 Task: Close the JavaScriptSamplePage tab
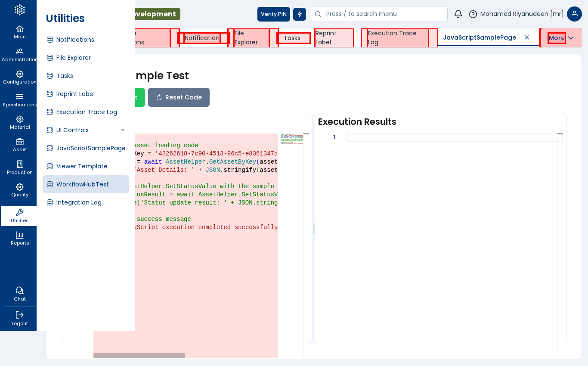(527, 37)
